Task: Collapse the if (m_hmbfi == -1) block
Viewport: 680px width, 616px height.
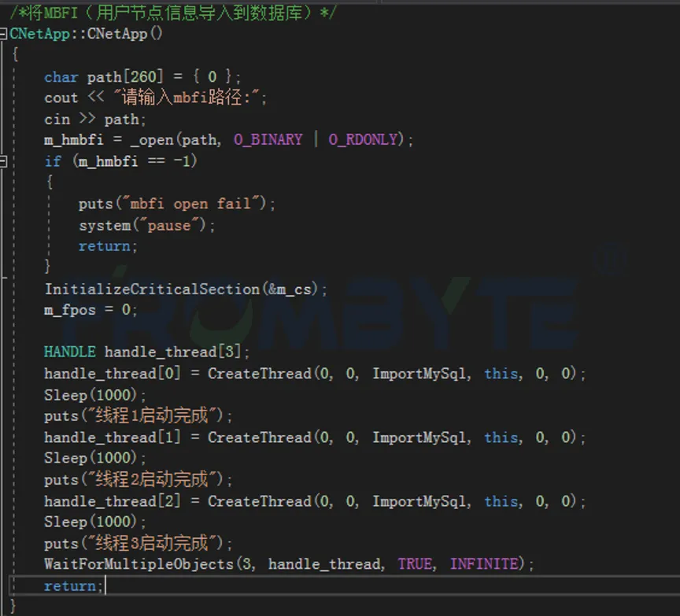Action: [x=2, y=162]
